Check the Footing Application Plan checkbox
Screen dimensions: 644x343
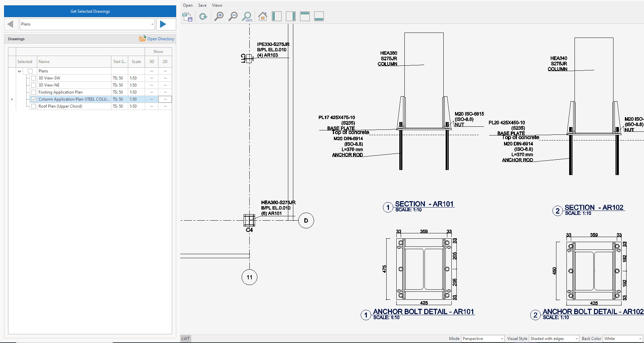(x=34, y=92)
